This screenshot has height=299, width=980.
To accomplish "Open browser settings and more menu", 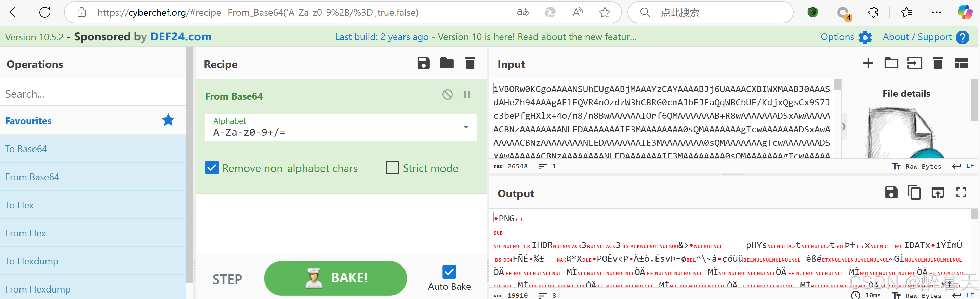I will click(x=936, y=13).
